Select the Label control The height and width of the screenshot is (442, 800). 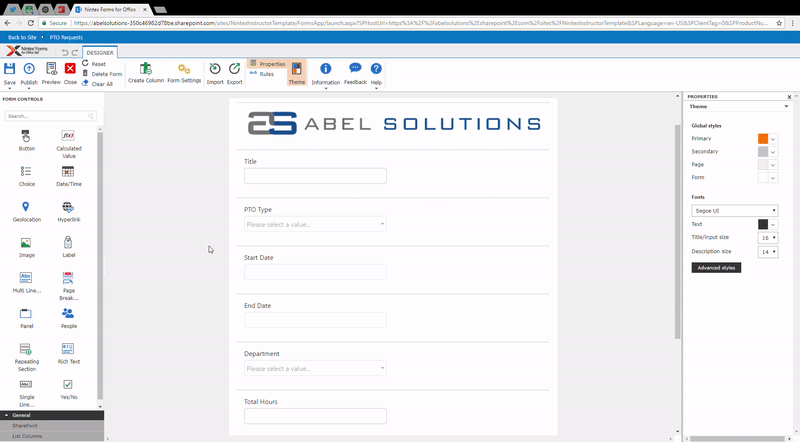(x=68, y=247)
